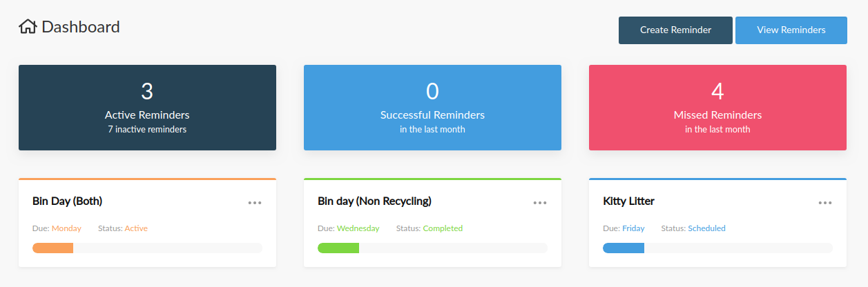The width and height of the screenshot is (868, 287).
Task: Open Bin day (Non Recycling) ellipsis menu
Action: pyautogui.click(x=540, y=203)
